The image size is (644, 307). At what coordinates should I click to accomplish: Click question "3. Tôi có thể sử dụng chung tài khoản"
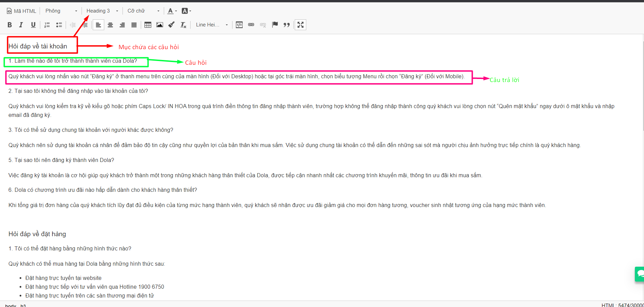pos(91,130)
